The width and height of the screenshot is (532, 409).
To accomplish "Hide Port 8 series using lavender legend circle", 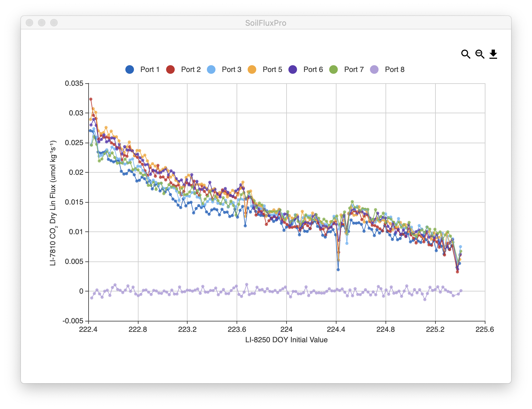I will click(374, 69).
